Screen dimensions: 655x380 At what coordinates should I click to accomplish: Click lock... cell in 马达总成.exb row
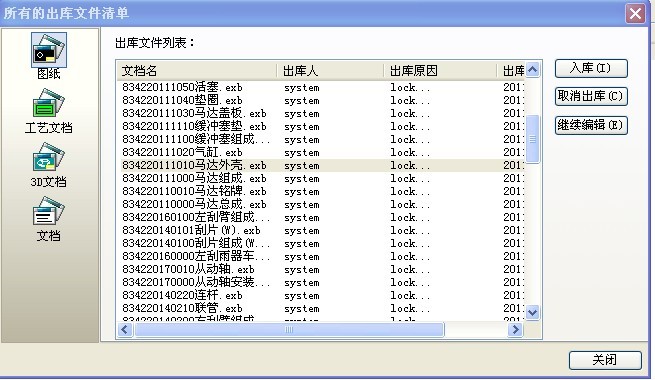click(x=410, y=204)
